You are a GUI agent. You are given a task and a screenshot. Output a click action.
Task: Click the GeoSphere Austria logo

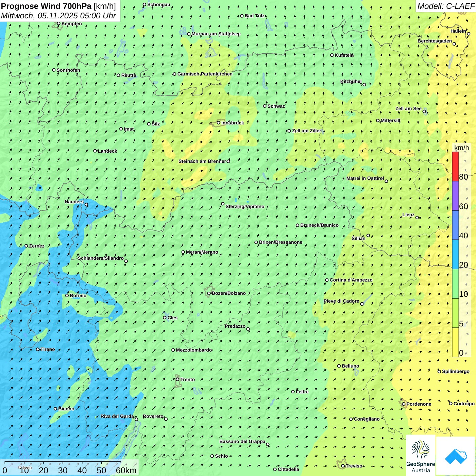click(421, 456)
